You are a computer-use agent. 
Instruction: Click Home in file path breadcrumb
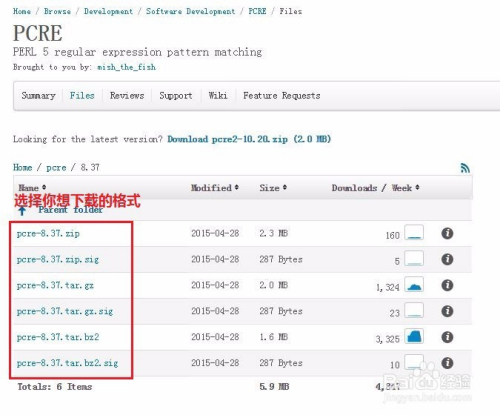point(22,167)
